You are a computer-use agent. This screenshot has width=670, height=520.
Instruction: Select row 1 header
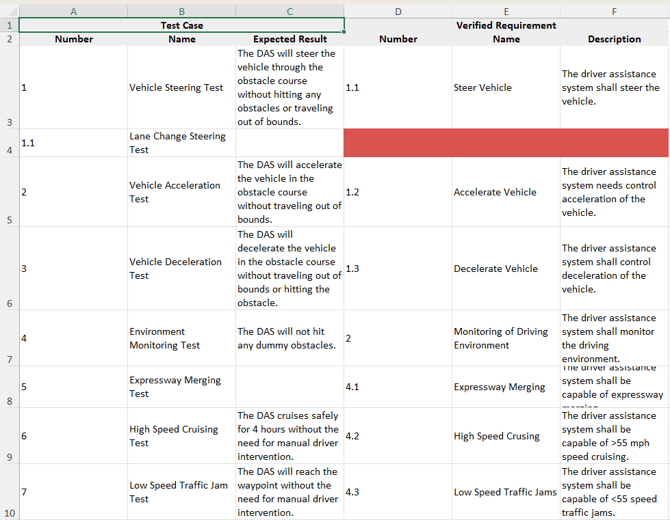click(9, 25)
